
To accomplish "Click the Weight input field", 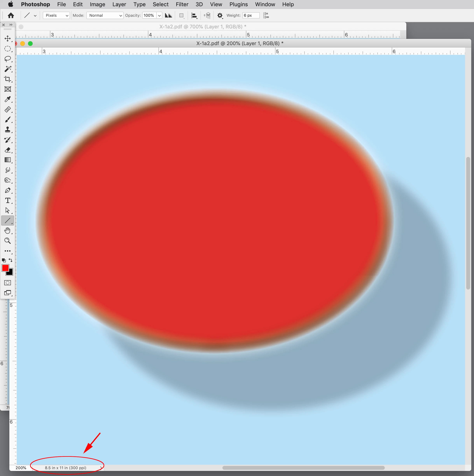I will 251,16.
